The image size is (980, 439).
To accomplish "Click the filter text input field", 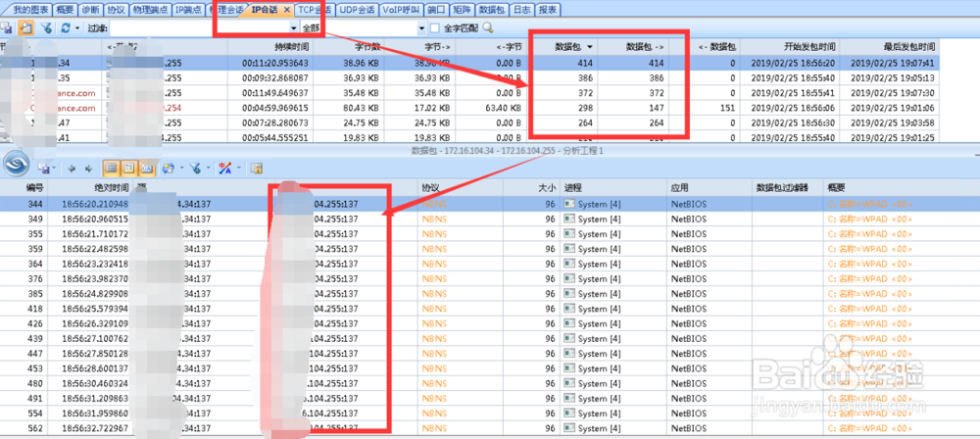I will click(x=200, y=28).
